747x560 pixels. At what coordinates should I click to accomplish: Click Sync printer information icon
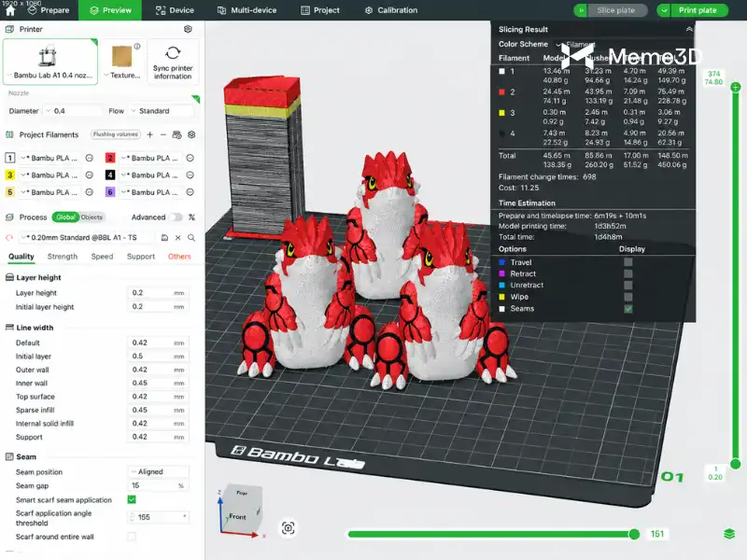coord(173,52)
